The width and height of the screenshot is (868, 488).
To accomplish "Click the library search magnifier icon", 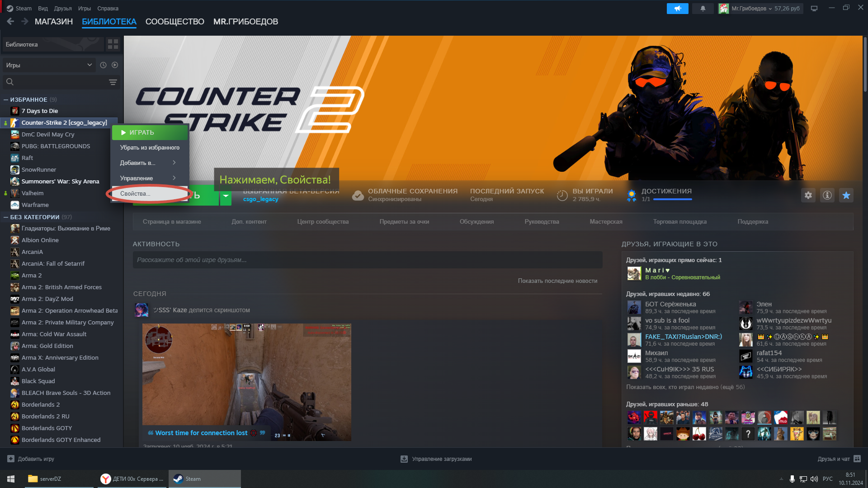I will tap(10, 82).
